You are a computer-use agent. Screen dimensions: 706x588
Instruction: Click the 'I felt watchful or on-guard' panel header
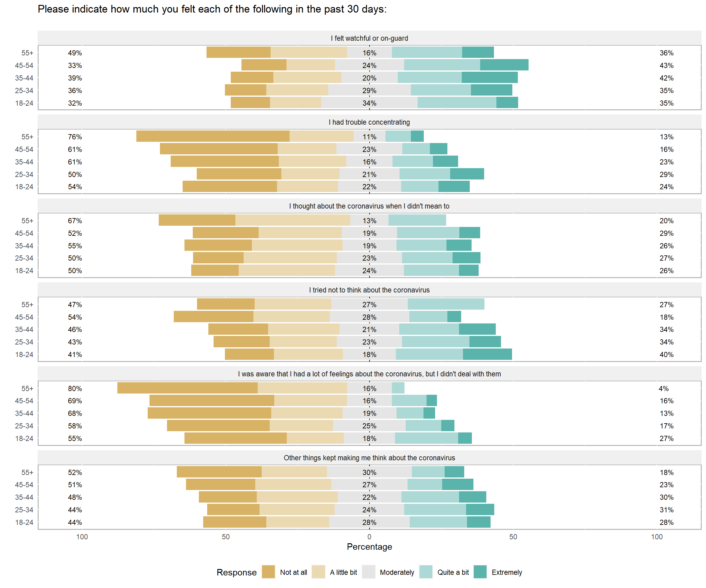coord(369,38)
